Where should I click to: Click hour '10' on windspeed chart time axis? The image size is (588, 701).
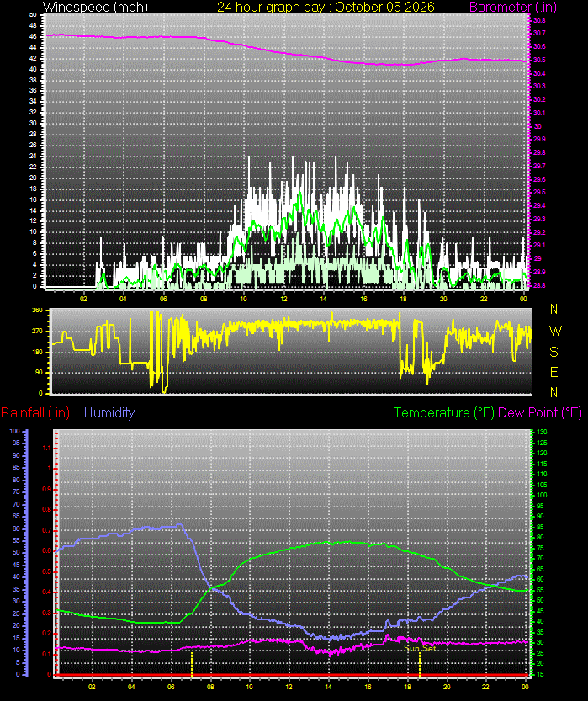(243, 299)
